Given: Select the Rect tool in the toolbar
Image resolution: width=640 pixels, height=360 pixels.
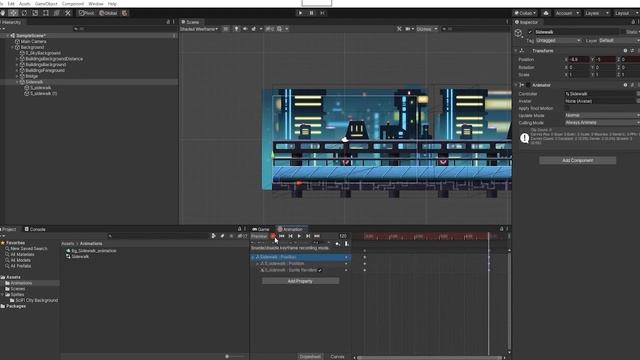Looking at the screenshot, I should click(x=46, y=13).
